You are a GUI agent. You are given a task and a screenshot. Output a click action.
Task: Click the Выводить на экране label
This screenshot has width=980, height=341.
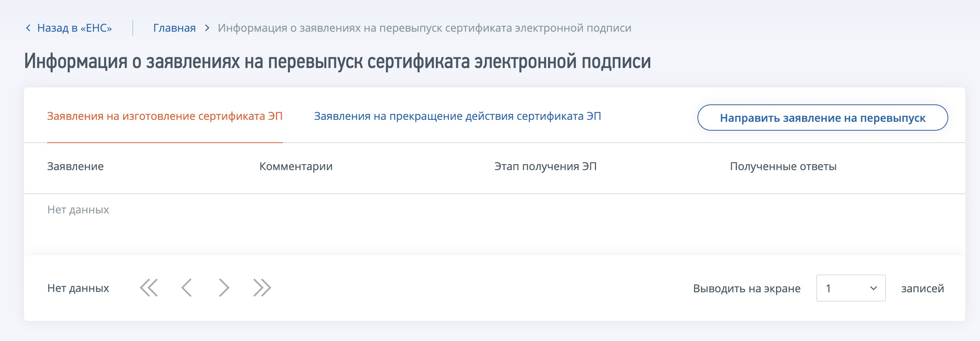tap(746, 288)
